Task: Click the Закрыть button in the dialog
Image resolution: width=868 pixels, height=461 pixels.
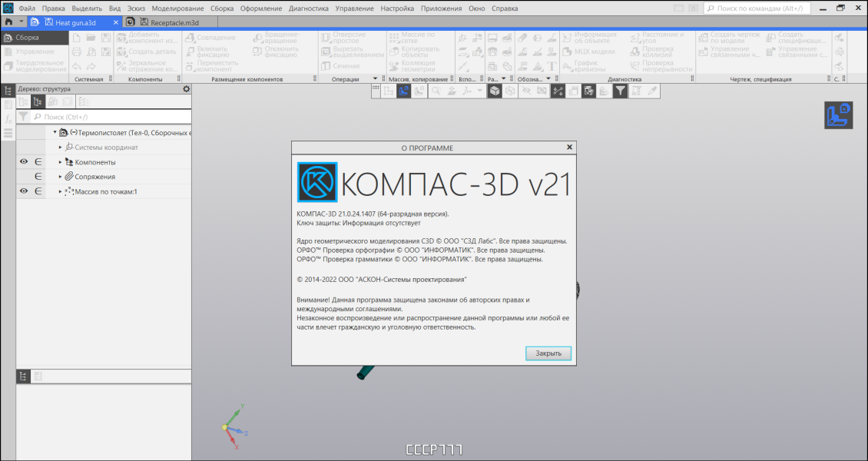Action: tap(548, 353)
